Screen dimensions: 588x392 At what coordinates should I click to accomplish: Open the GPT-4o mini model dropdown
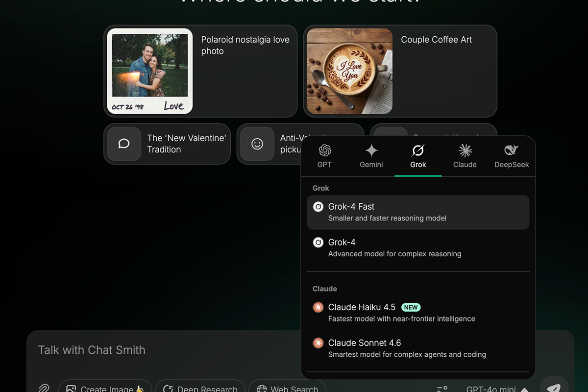(x=497, y=389)
